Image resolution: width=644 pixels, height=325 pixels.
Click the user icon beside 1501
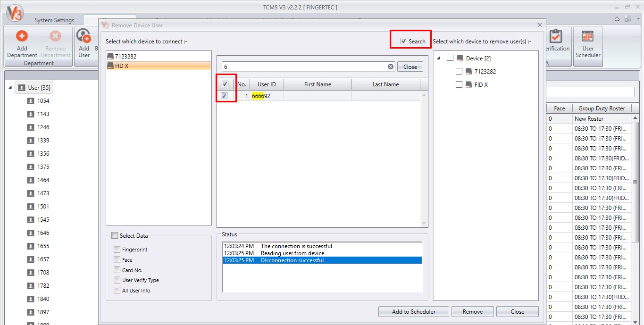[x=31, y=207]
